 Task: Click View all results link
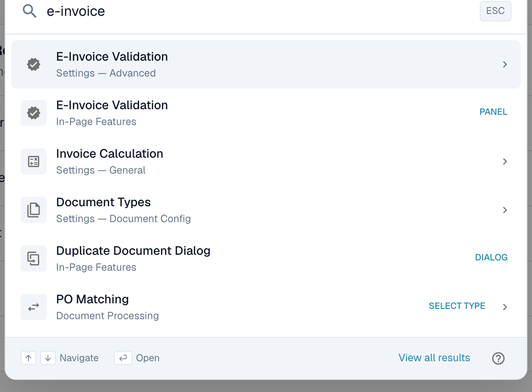[x=434, y=358]
